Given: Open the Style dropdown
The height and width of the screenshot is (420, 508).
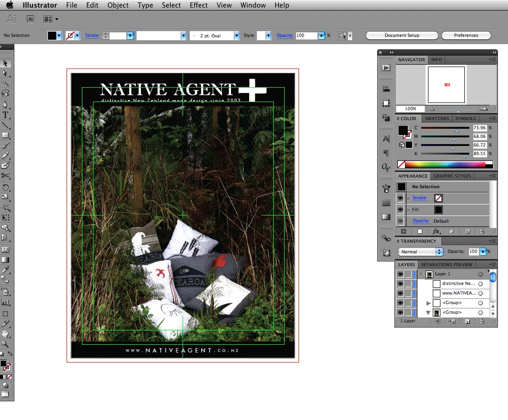Looking at the screenshot, I should 268,35.
